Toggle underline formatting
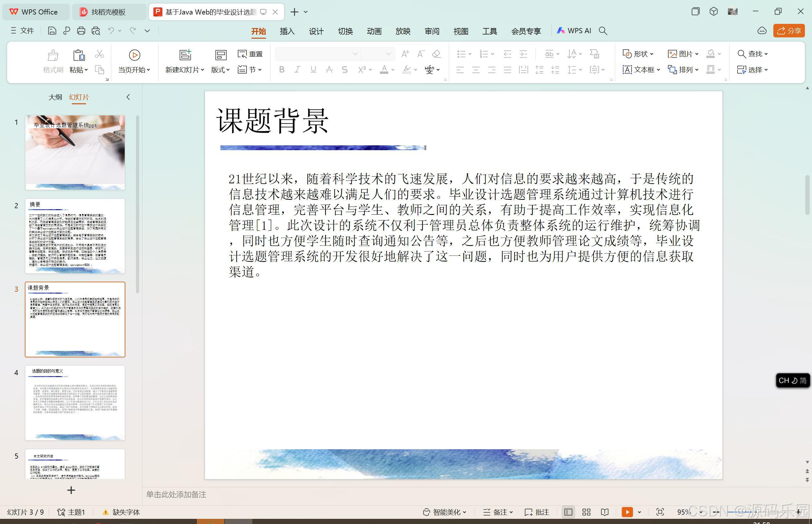812x524 pixels. point(313,69)
